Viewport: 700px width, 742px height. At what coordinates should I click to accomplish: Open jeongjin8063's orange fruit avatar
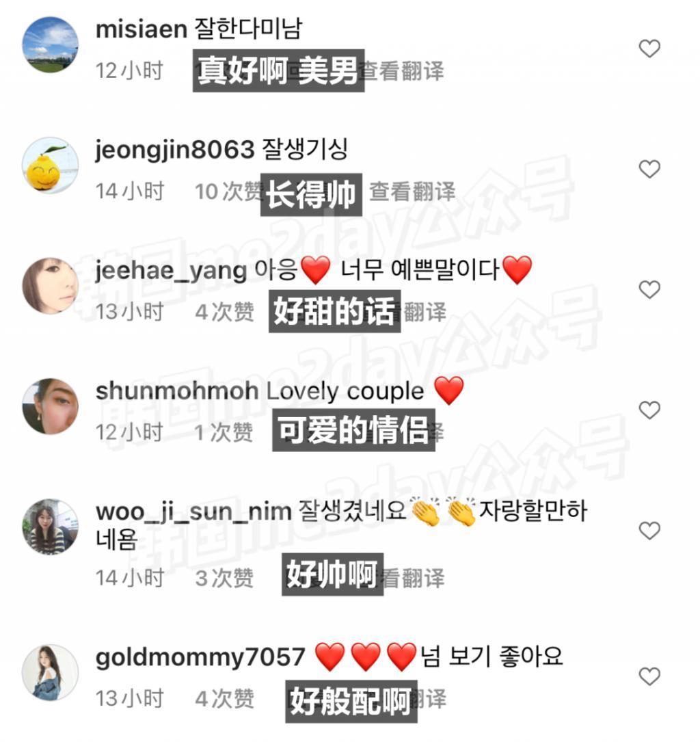pyautogui.click(x=51, y=165)
